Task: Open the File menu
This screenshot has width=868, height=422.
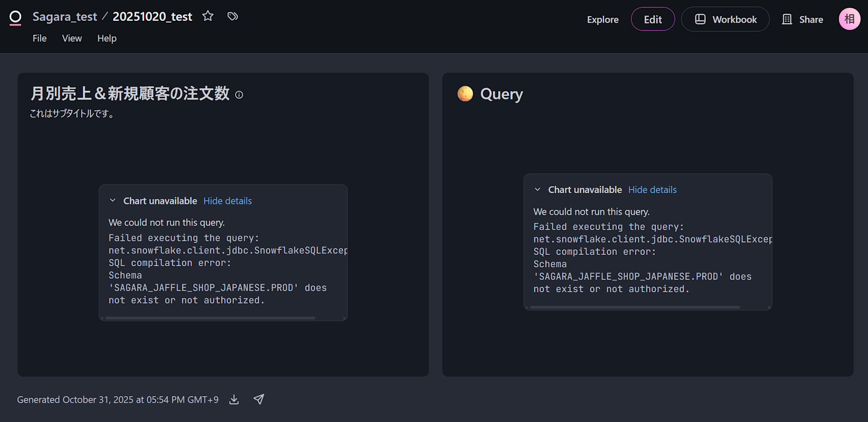Action: point(39,38)
